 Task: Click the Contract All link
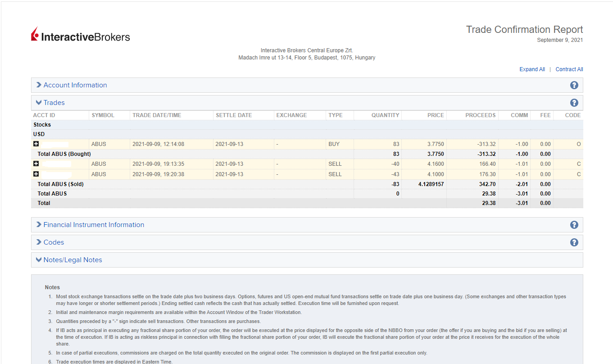(569, 69)
